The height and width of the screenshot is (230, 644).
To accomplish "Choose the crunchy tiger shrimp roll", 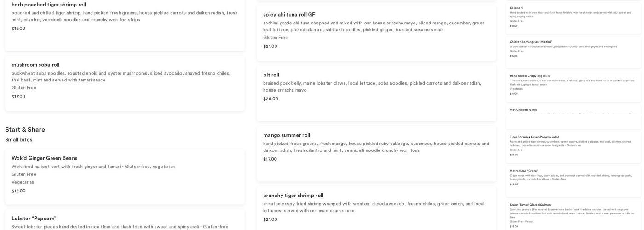I will click(x=293, y=195).
